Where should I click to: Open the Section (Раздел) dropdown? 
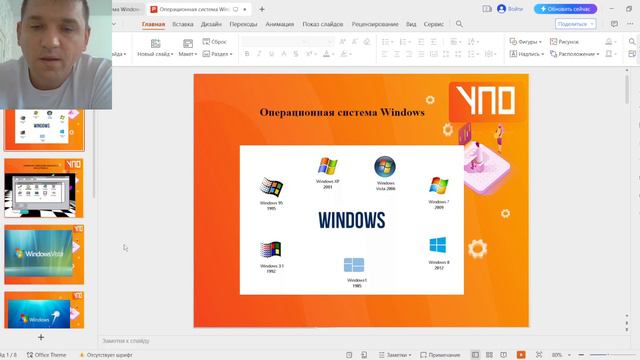click(x=218, y=54)
